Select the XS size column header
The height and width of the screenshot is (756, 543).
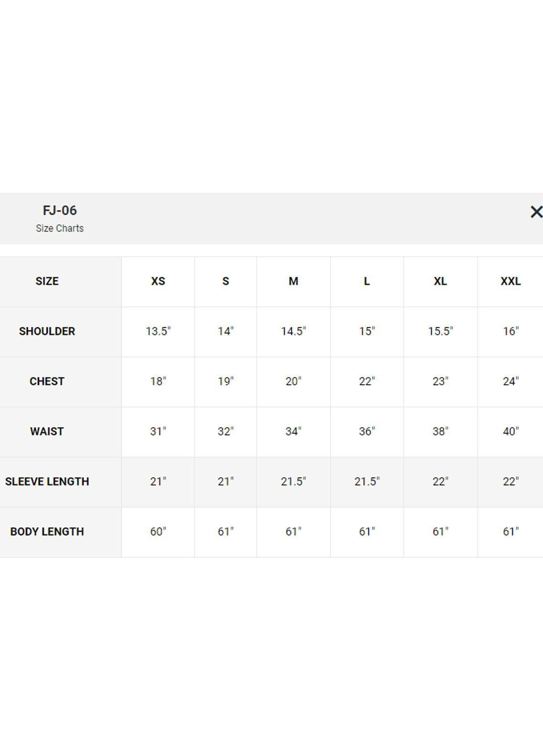[158, 282]
